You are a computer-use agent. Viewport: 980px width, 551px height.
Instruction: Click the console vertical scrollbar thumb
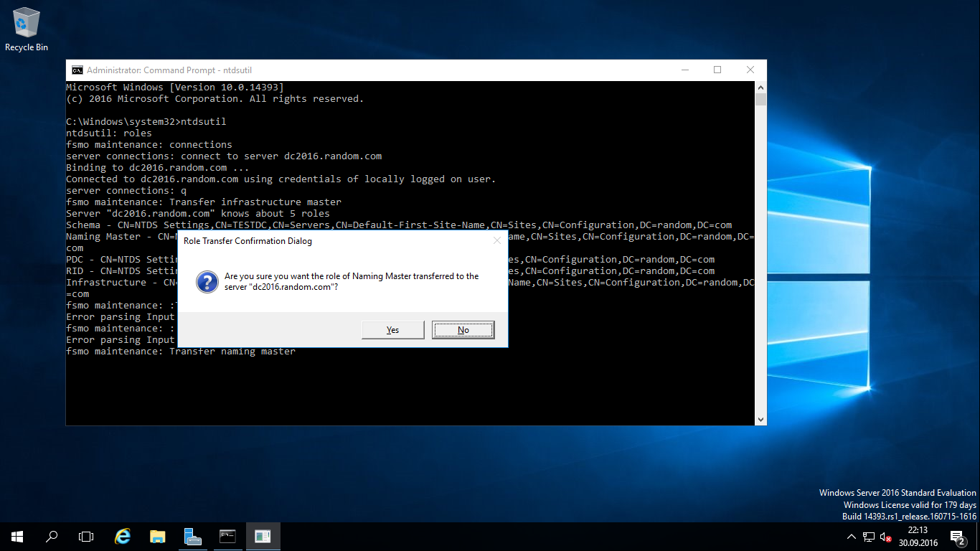click(x=760, y=99)
